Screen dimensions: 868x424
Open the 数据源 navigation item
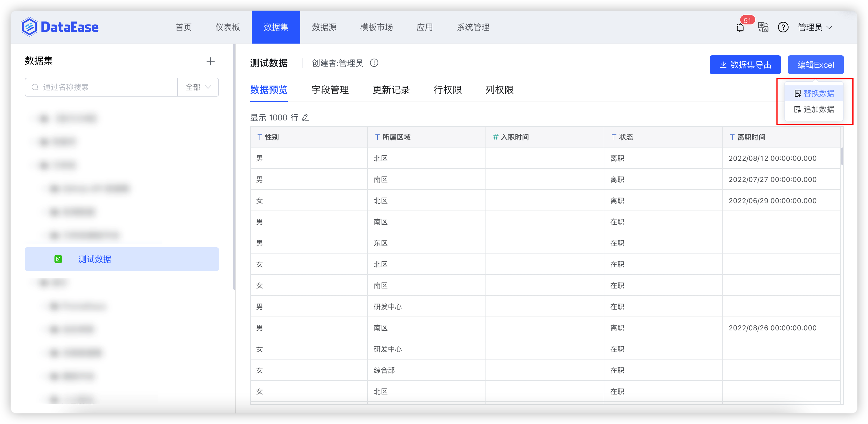[x=324, y=27]
